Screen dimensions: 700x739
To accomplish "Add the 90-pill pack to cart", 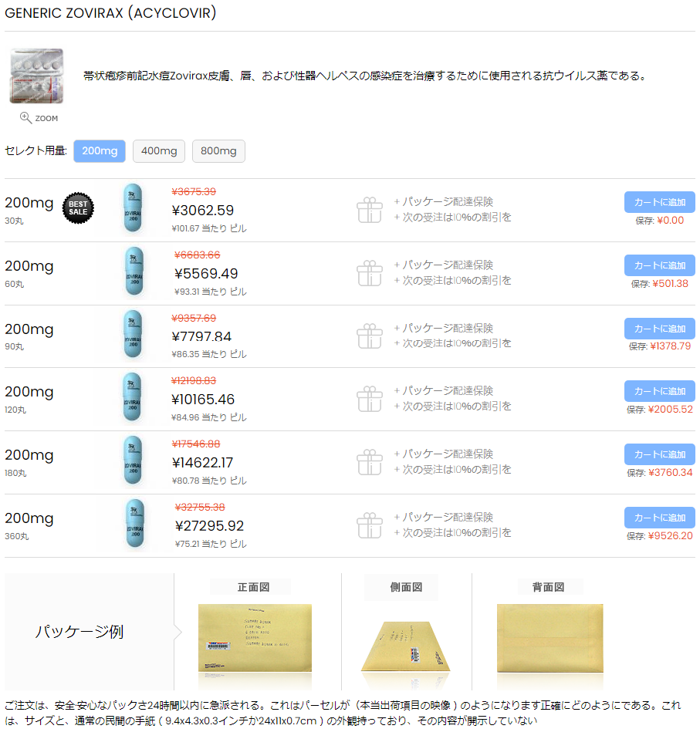I will click(659, 329).
